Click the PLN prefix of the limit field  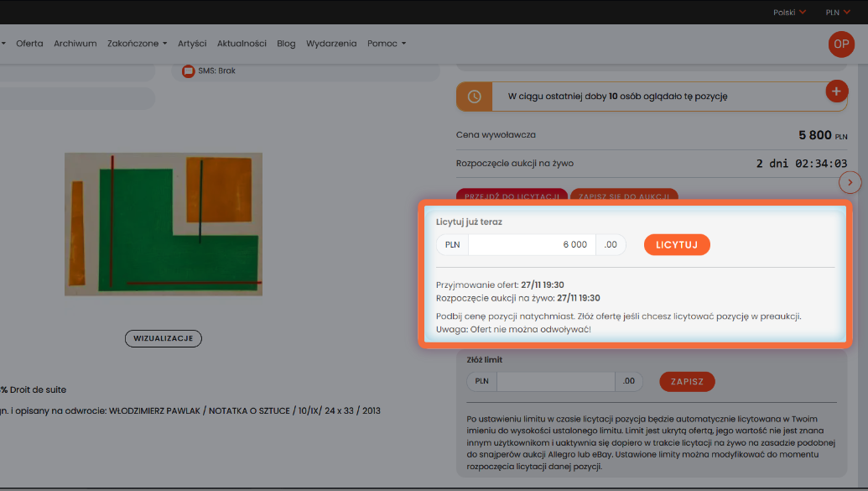click(x=481, y=381)
